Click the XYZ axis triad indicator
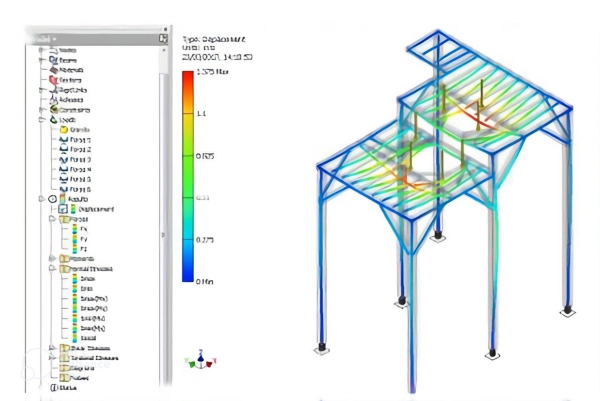Image resolution: width=600 pixels, height=401 pixels. (x=201, y=359)
